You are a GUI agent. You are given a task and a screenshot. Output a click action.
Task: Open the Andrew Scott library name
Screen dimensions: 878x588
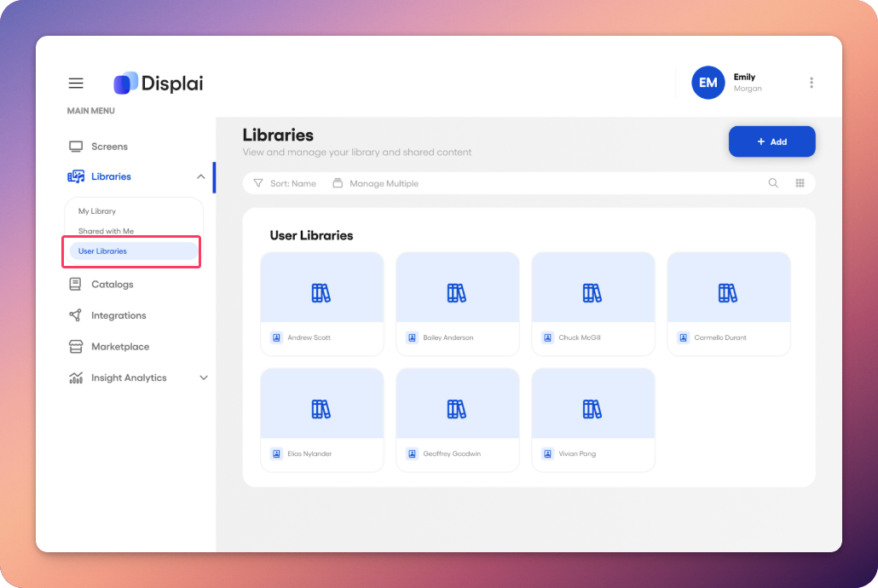tap(309, 337)
